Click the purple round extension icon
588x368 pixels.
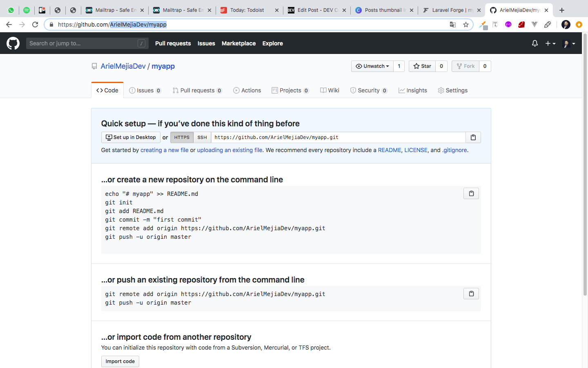coord(508,25)
